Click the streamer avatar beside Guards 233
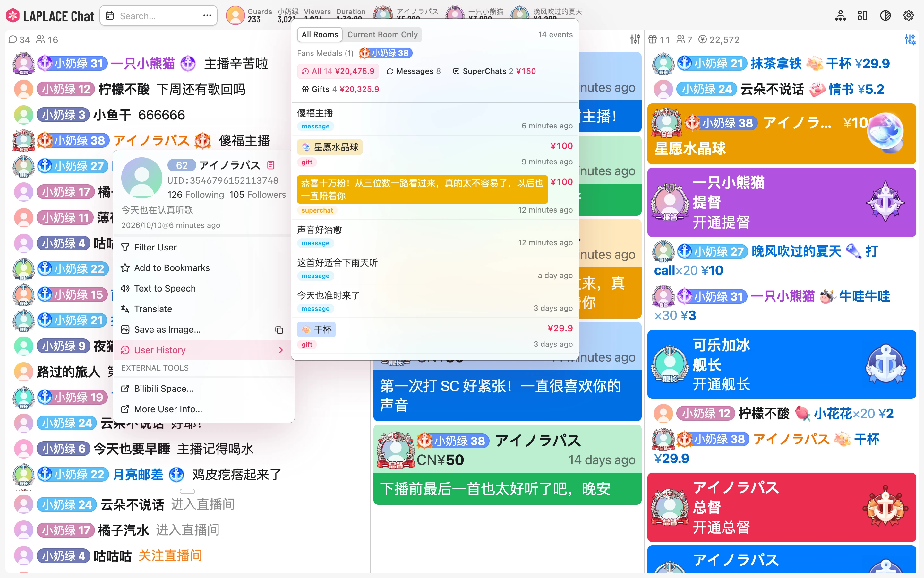 (235, 16)
